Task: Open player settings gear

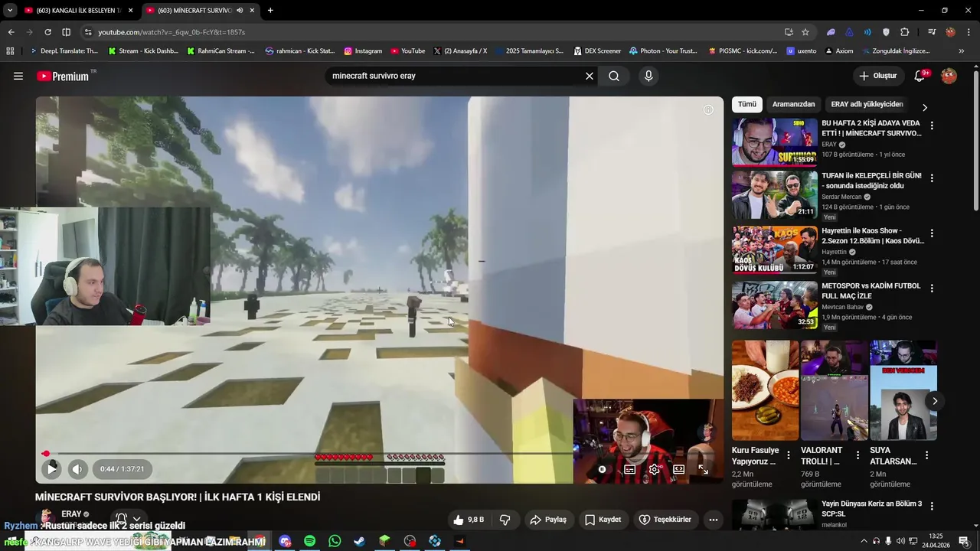Action: point(654,469)
